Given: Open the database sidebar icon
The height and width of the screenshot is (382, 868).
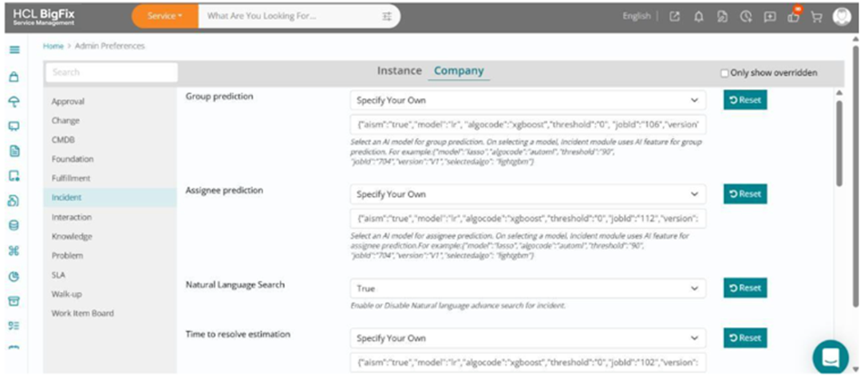Looking at the screenshot, I should (x=14, y=226).
